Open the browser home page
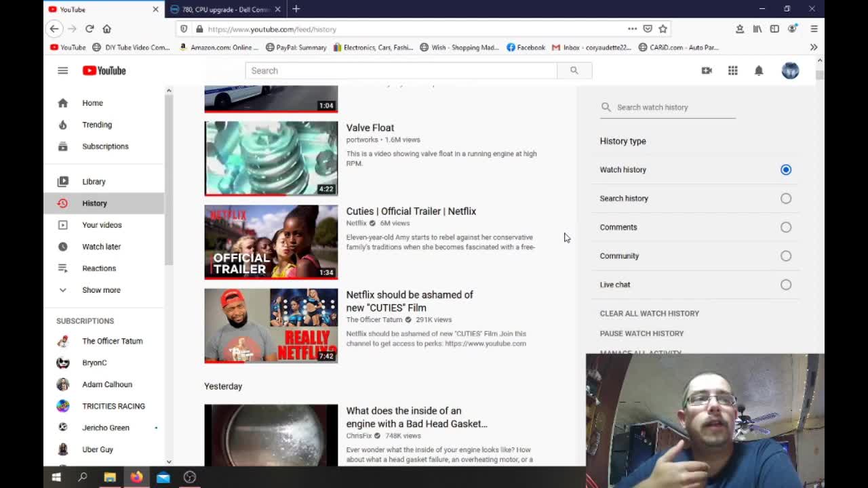Image resolution: width=868 pixels, height=488 pixels. (x=106, y=28)
